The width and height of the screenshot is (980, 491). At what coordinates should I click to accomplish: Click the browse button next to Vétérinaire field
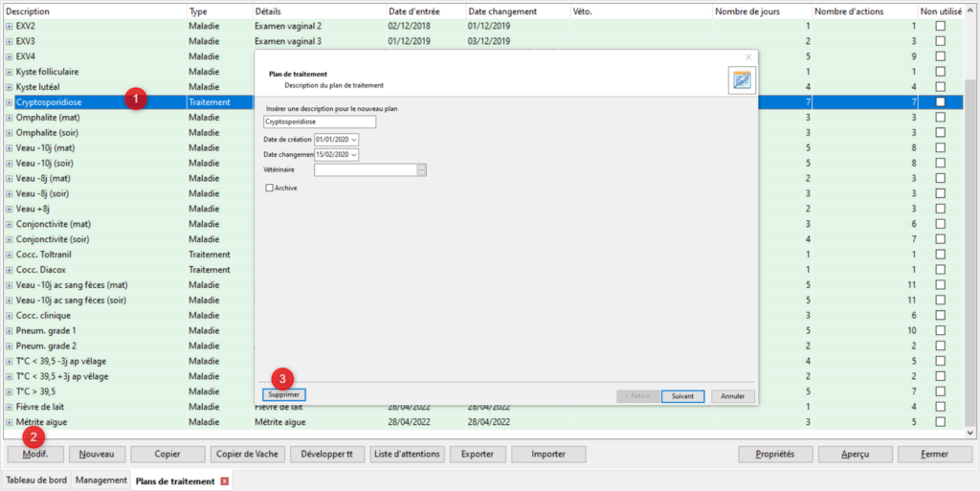[421, 169]
